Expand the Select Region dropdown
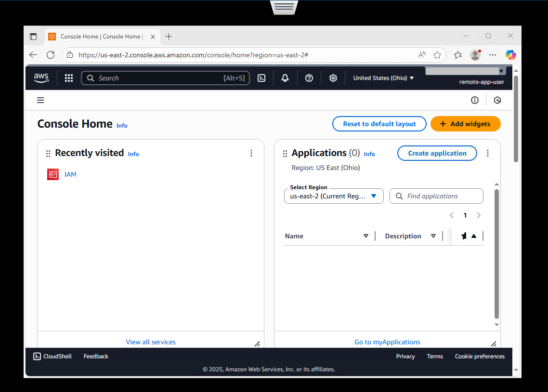The width and height of the screenshot is (548, 392). coord(334,196)
